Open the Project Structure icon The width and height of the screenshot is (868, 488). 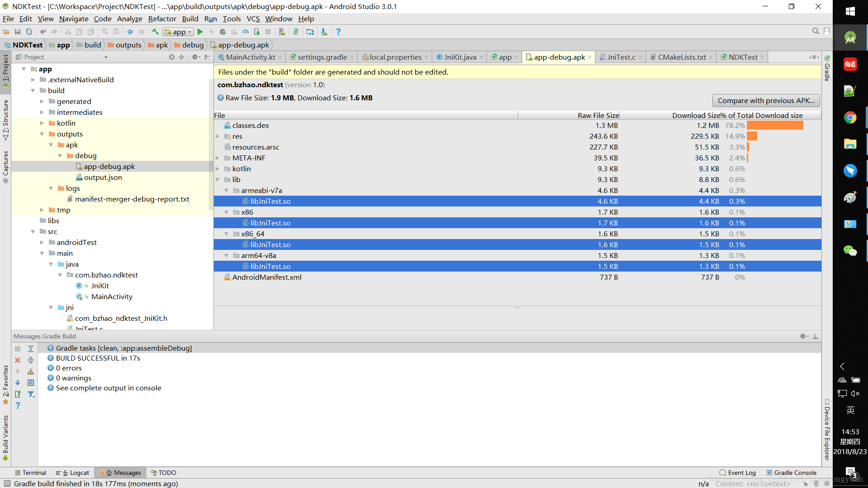tap(310, 32)
